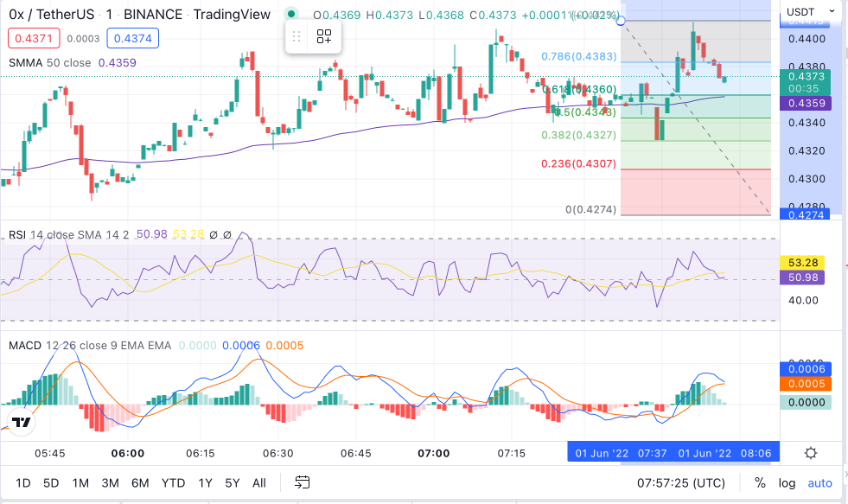This screenshot has height=504, width=848.
Task: Click the 06:45 time axis label
Action: click(356, 453)
